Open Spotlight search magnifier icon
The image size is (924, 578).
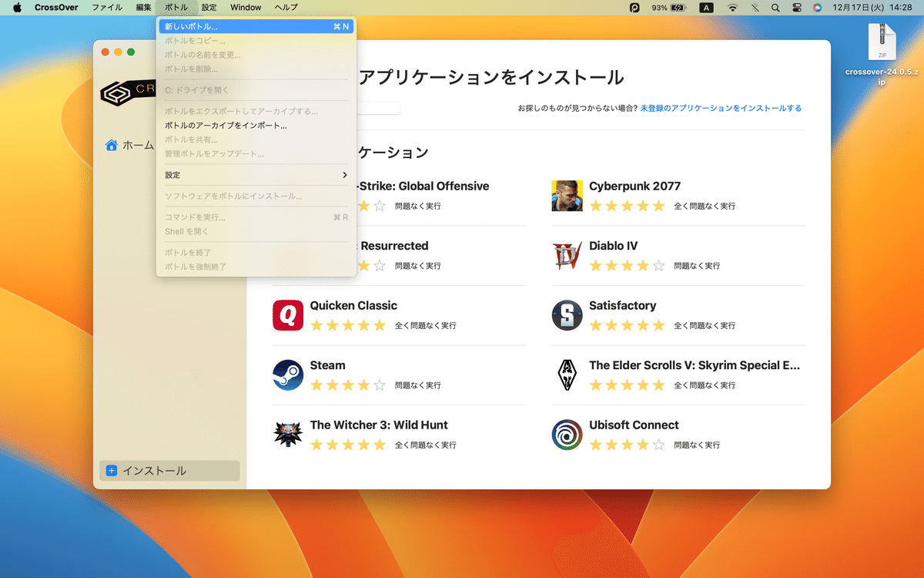[x=775, y=8]
